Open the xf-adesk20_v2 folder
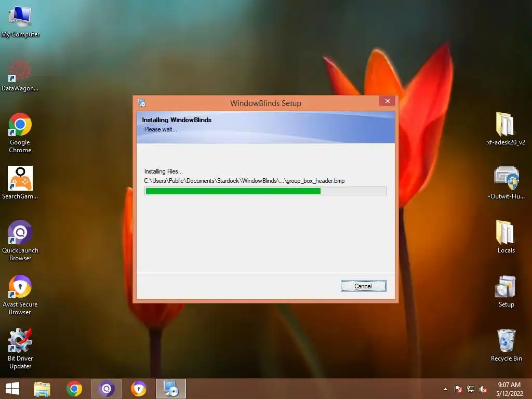This screenshot has width=532, height=399. point(506,129)
